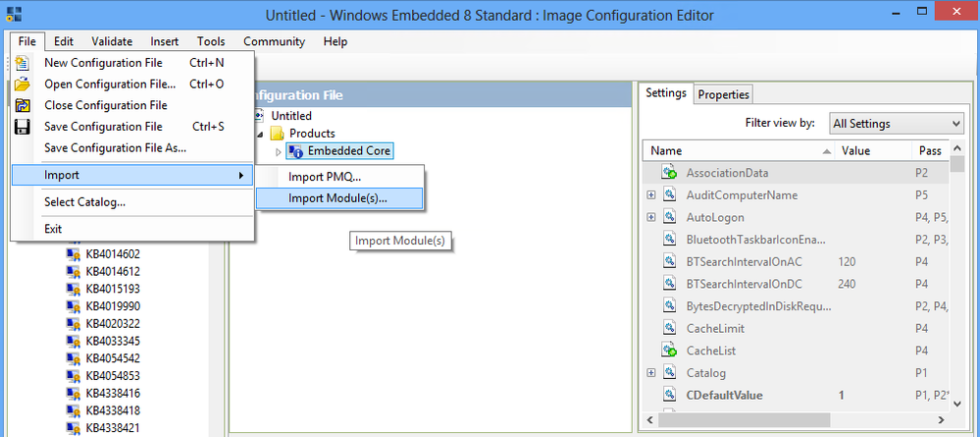Click the AutoLogon setting icon
The height and width of the screenshot is (437, 980).
point(670,217)
